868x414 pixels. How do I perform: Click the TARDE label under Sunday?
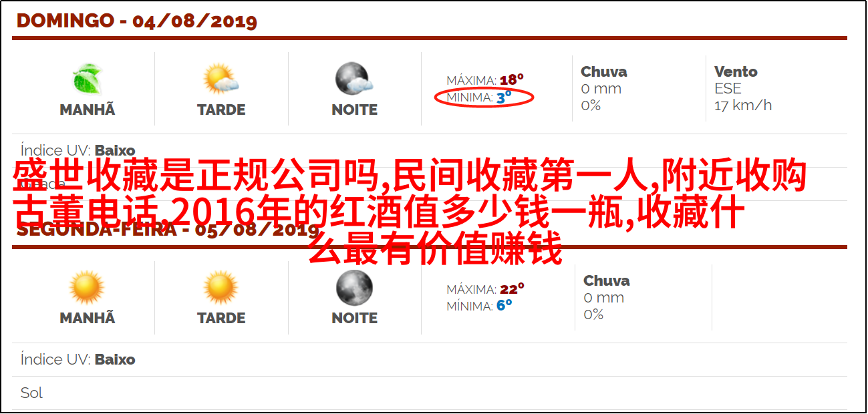(221, 110)
